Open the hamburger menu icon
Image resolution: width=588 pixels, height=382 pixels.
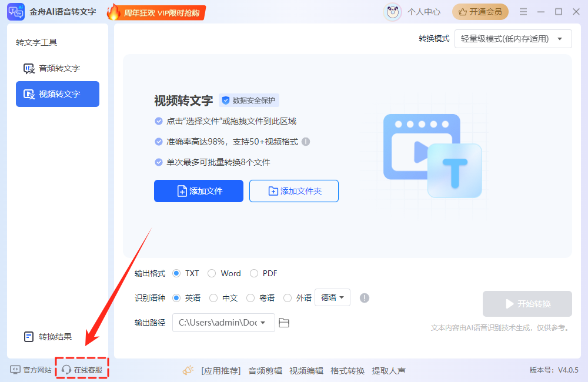pos(523,12)
